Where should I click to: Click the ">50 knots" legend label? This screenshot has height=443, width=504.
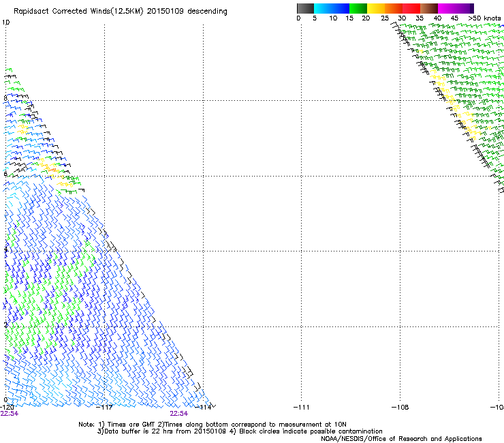tap(484, 18)
